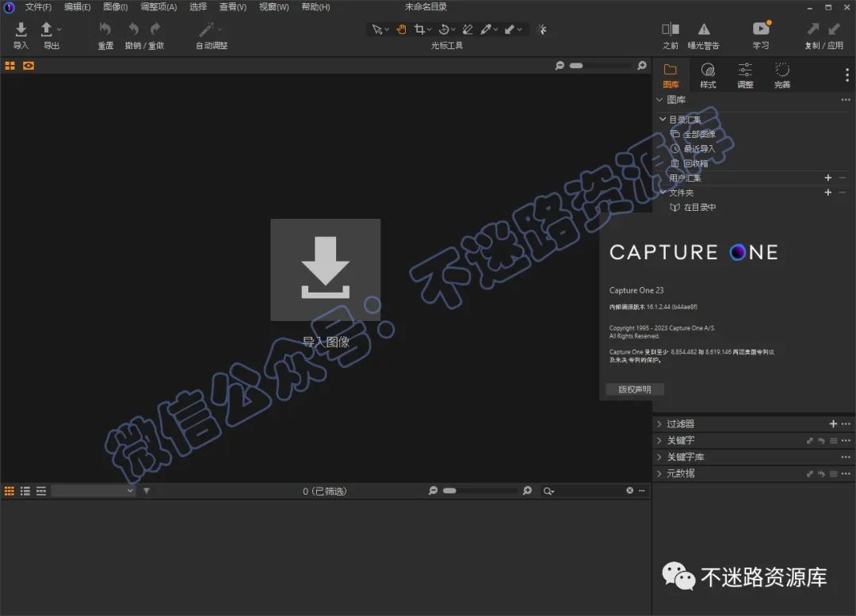Select 在目录中 folder item
This screenshot has width=856, height=616.
pos(699,207)
